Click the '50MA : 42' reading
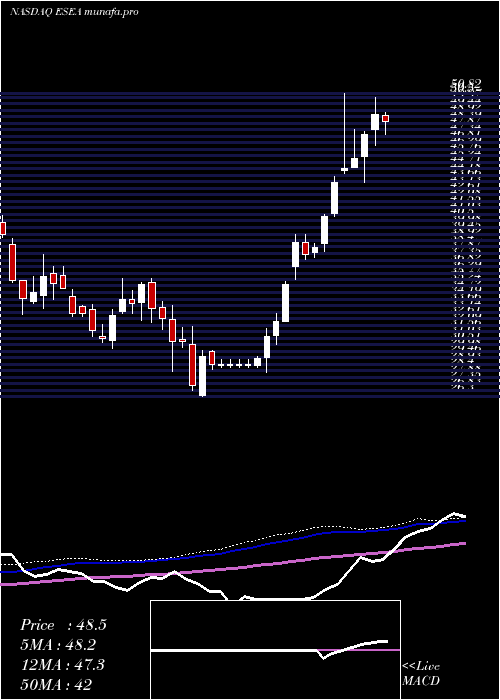 click(x=57, y=684)
